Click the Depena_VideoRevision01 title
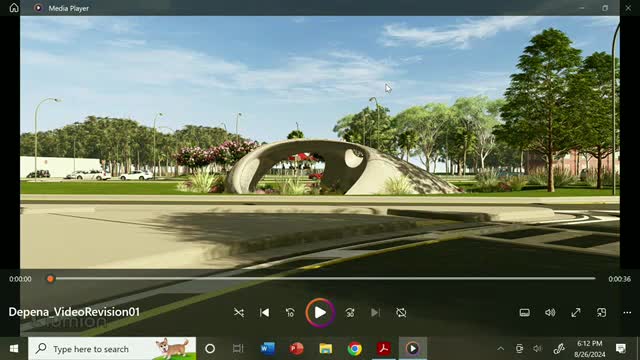The height and width of the screenshot is (360, 640). [74, 312]
